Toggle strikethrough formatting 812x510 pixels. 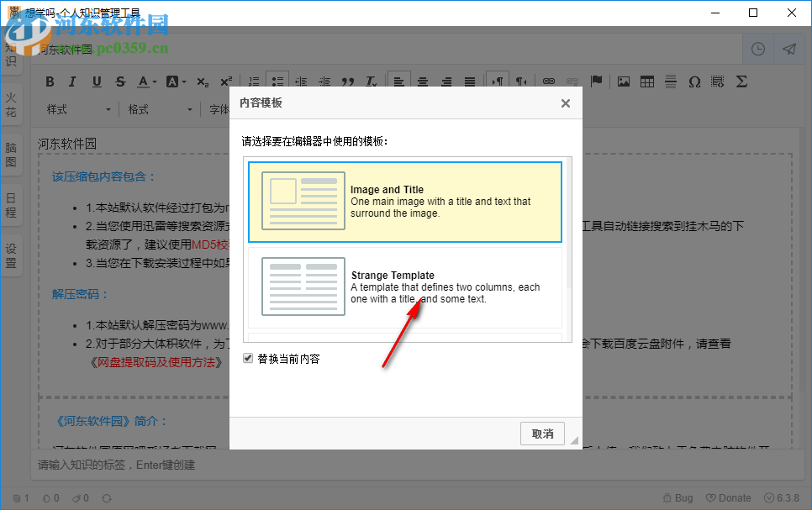120,81
